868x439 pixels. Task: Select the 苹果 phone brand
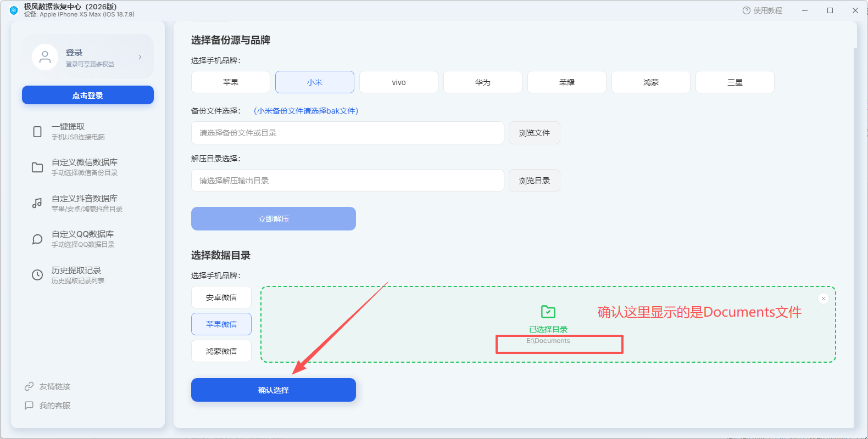231,82
